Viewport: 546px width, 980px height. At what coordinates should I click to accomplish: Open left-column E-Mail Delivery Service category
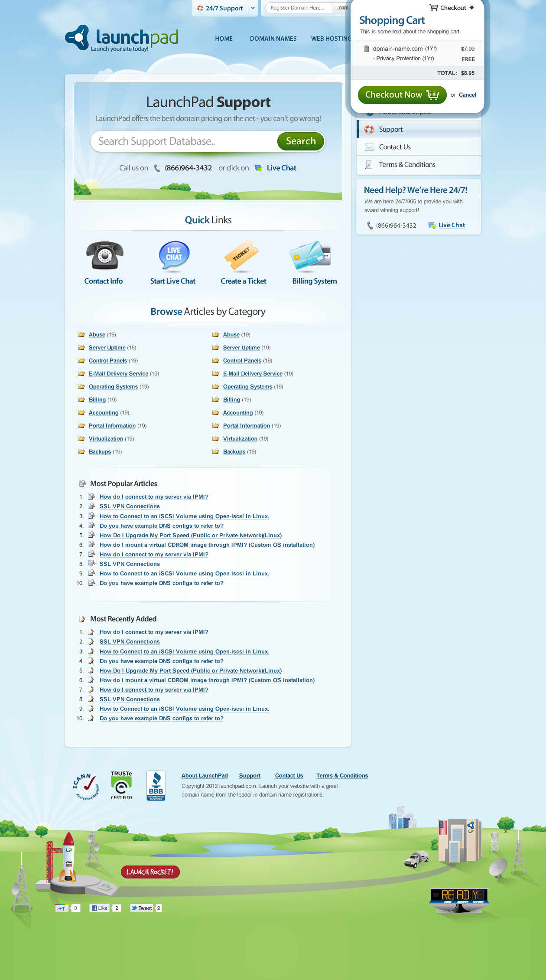[118, 374]
